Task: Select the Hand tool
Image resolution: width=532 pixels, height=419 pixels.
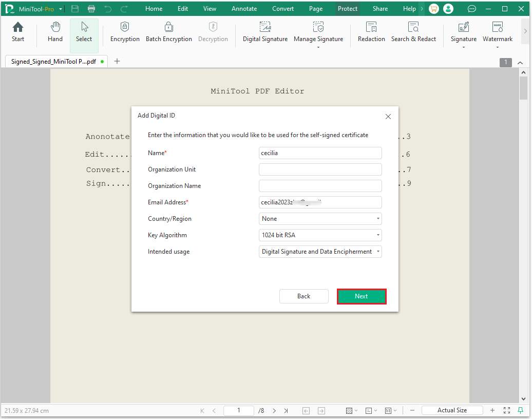Action: point(54,33)
